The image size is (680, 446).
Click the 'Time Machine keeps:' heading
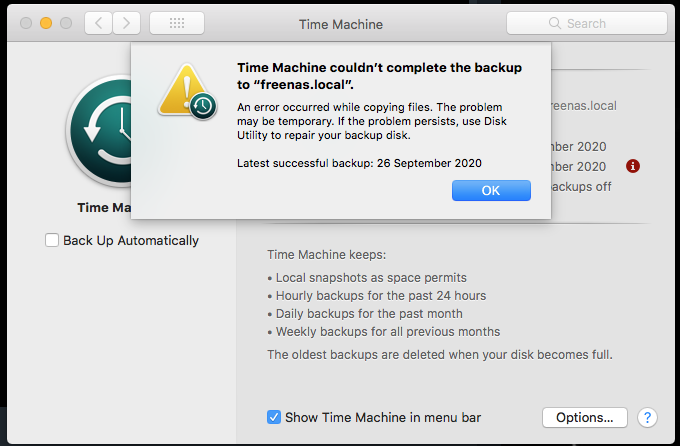(327, 255)
